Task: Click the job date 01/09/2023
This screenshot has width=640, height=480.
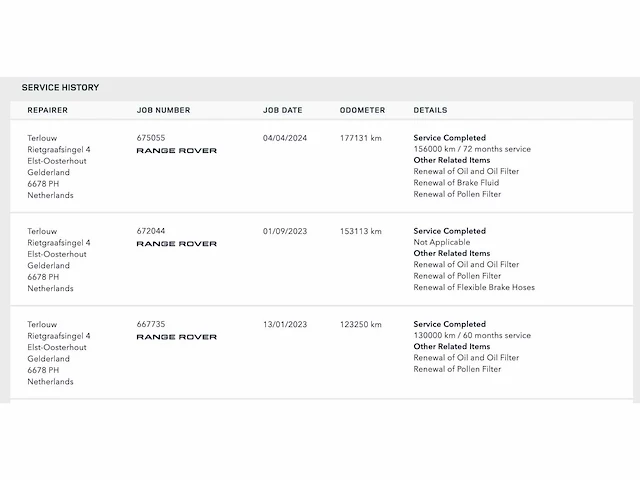Action: point(284,231)
